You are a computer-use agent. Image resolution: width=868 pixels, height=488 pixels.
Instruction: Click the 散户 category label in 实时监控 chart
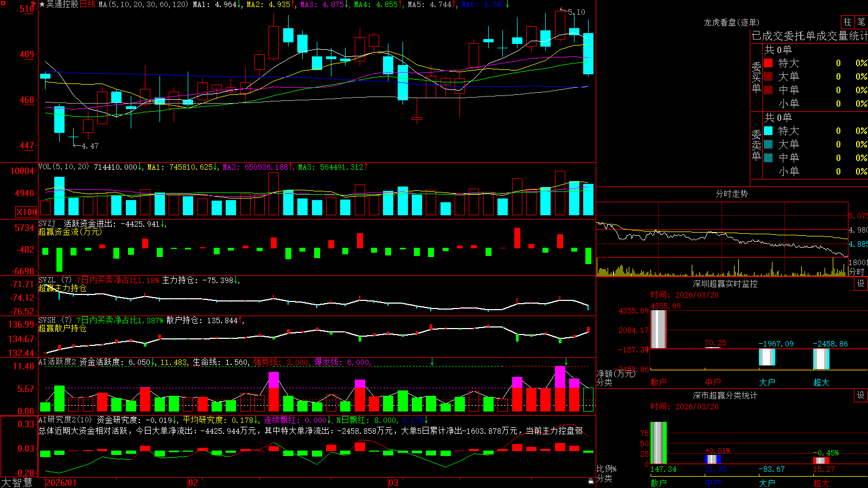(659, 382)
